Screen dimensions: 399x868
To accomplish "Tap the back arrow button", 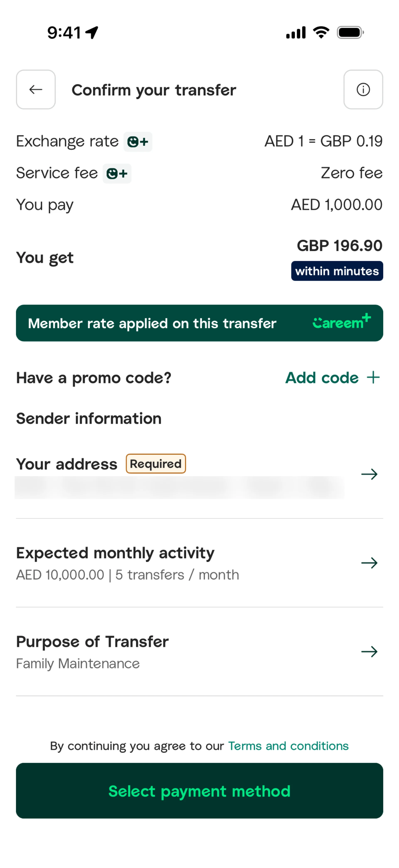I will (36, 90).
